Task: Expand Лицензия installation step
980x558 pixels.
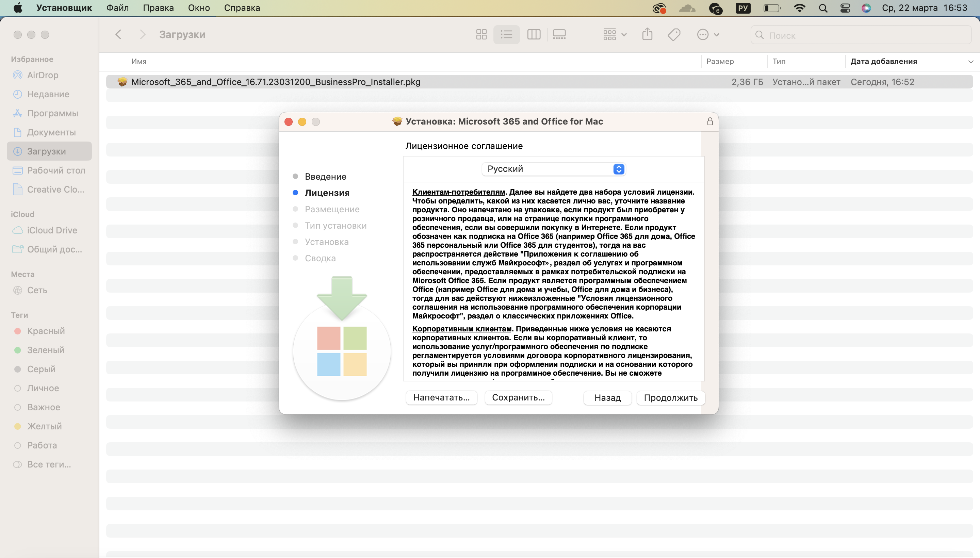Action: click(x=327, y=193)
